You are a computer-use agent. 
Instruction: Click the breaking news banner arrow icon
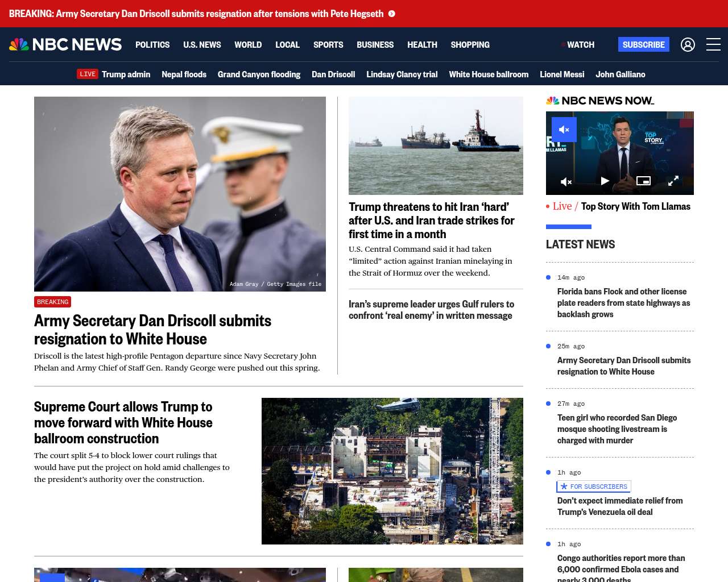tap(392, 14)
